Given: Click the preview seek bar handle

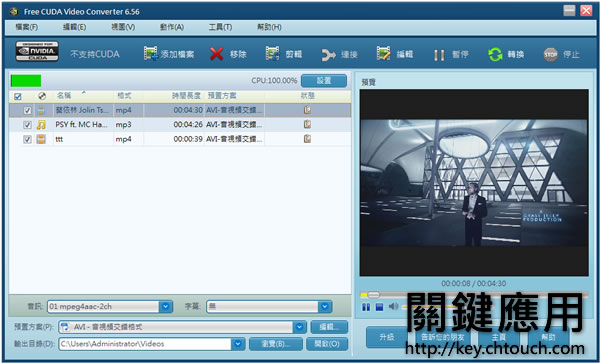Looking at the screenshot, I should pos(373,295).
